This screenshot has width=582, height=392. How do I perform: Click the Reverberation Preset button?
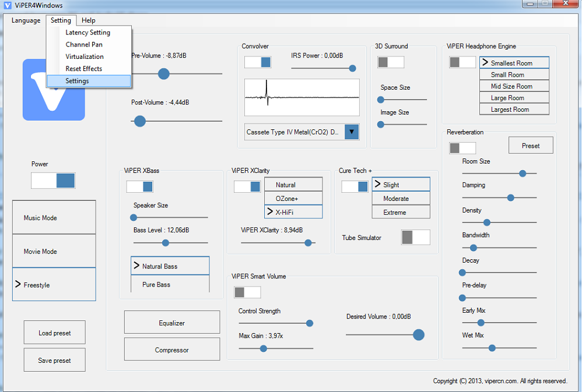(531, 146)
